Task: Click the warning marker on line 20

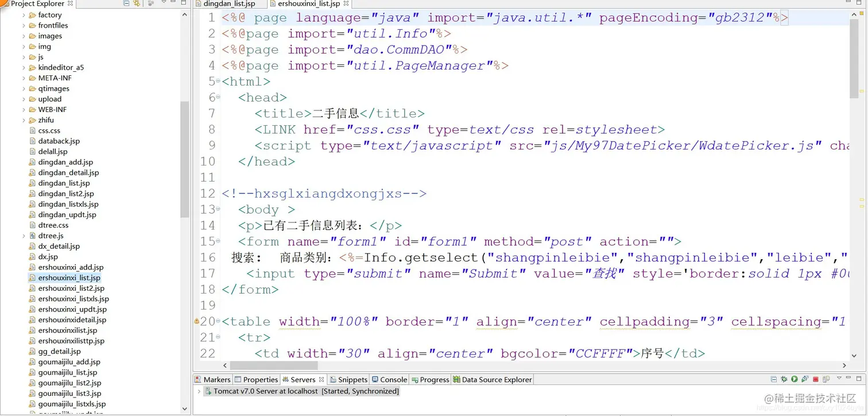Action: coord(197,321)
